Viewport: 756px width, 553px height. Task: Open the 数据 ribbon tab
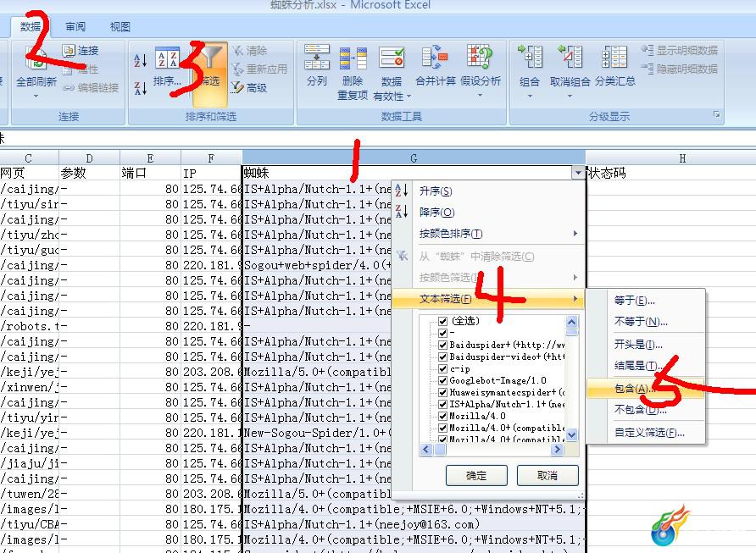(31, 26)
